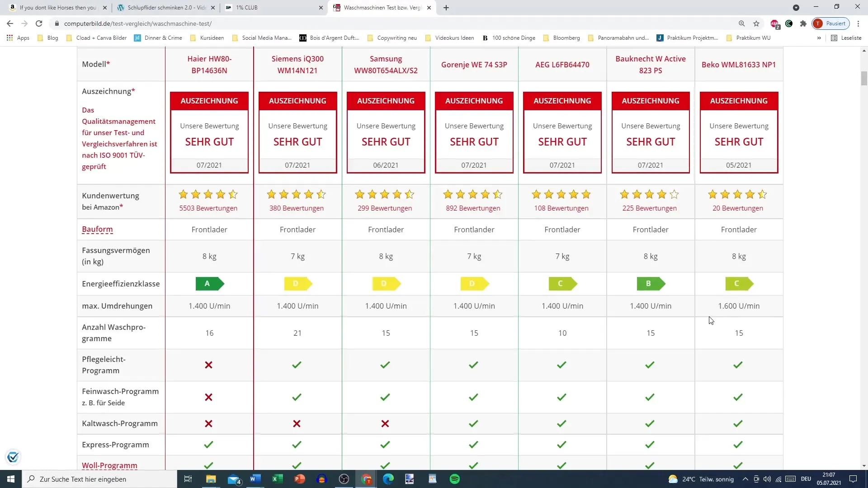Click the Bauknecht energy class B label

(x=651, y=284)
